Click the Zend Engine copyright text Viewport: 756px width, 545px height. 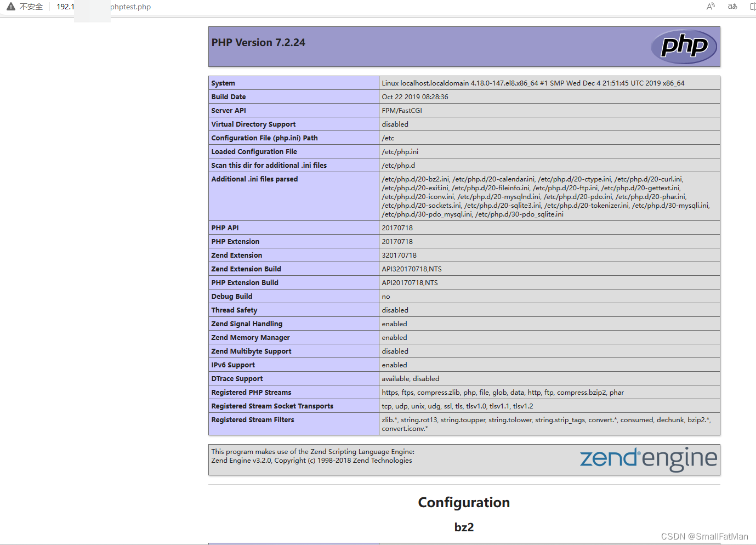[313, 456]
